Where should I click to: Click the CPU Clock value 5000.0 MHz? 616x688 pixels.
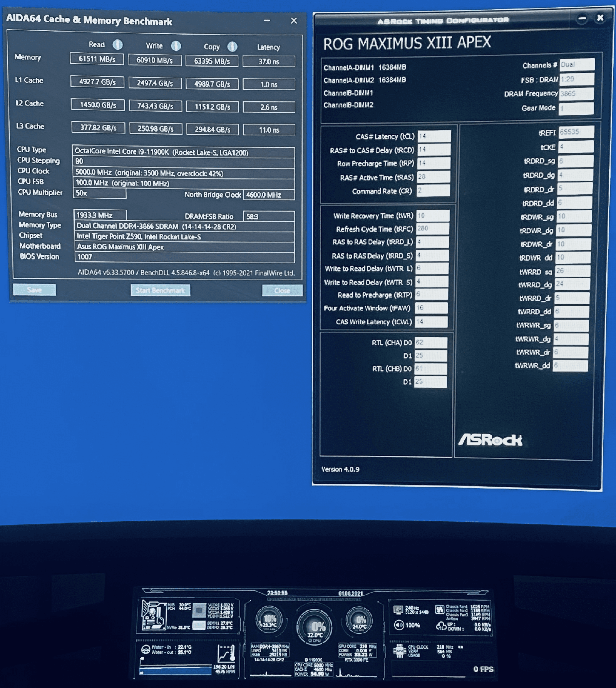pyautogui.click(x=184, y=173)
